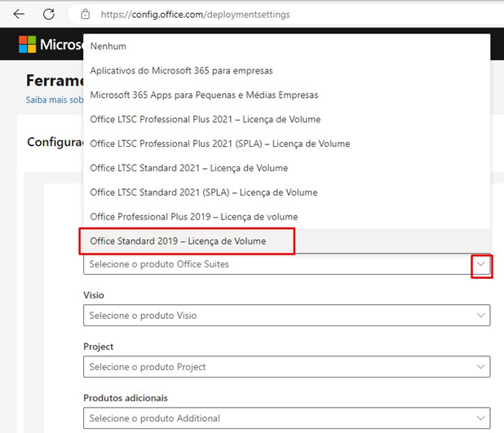This screenshot has height=433, width=504.
Task: Pick Office LTSC Standard 2021 (SPLA) option
Action: (287, 192)
